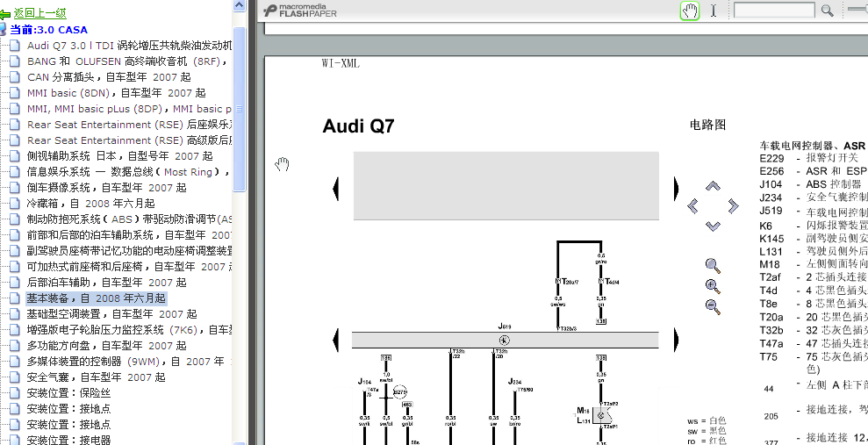
Task: Open 基础型空调装置 document
Action: [111, 314]
